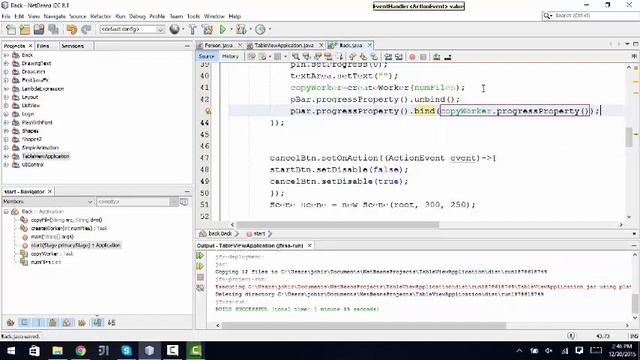Click the Undo arrow in main toolbar
640x360 pixels.
[x=72, y=29]
